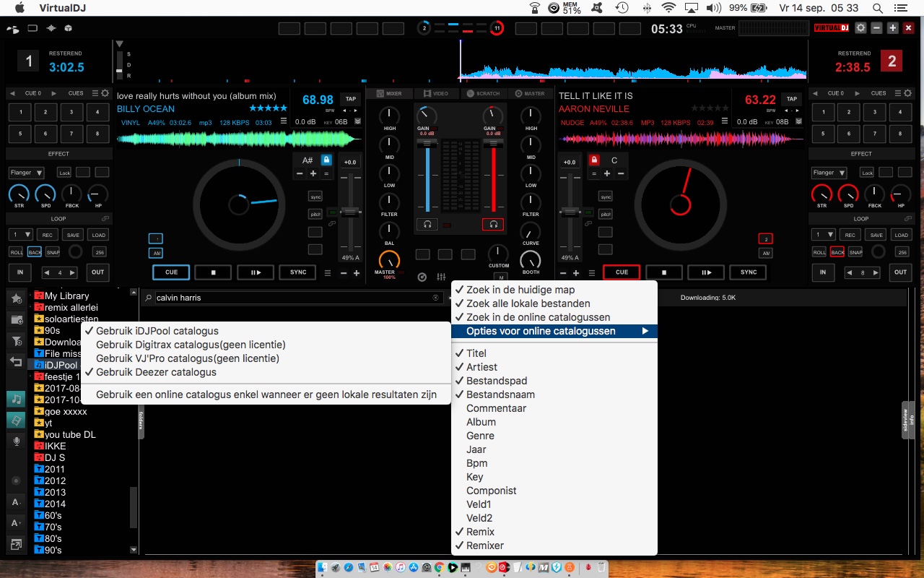This screenshot has height=578, width=924.
Task: Increase deck 2 loop size arrow
Action: (x=876, y=272)
